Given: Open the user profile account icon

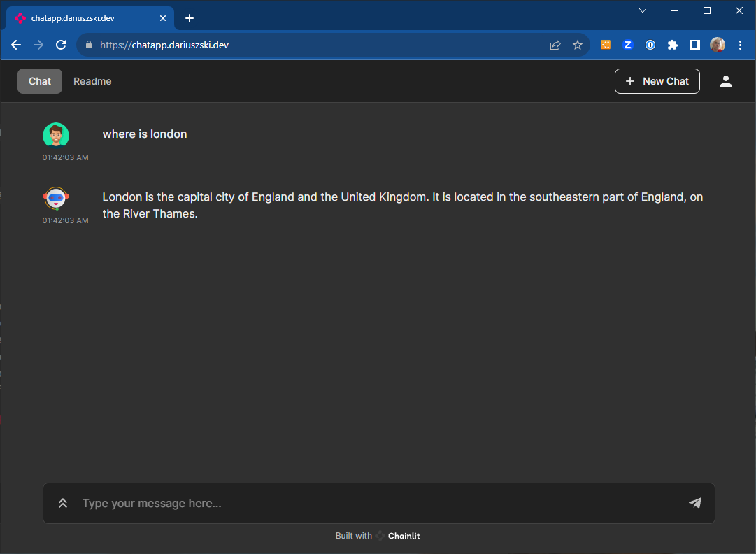Looking at the screenshot, I should pyautogui.click(x=726, y=81).
